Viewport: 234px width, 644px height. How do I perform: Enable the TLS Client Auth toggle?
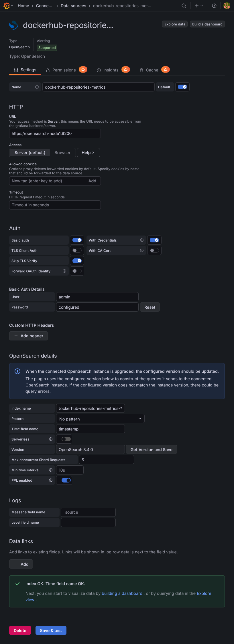coord(77,250)
